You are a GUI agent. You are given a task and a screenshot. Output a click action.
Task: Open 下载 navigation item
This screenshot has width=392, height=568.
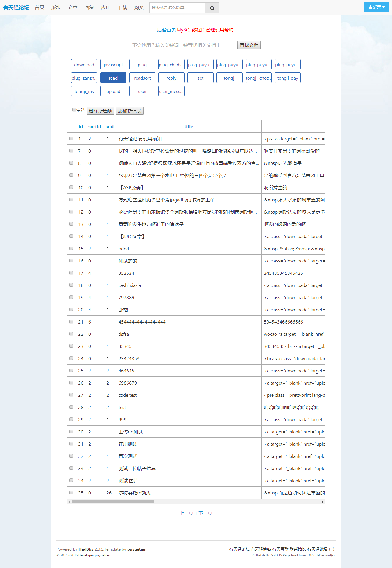pos(122,7)
